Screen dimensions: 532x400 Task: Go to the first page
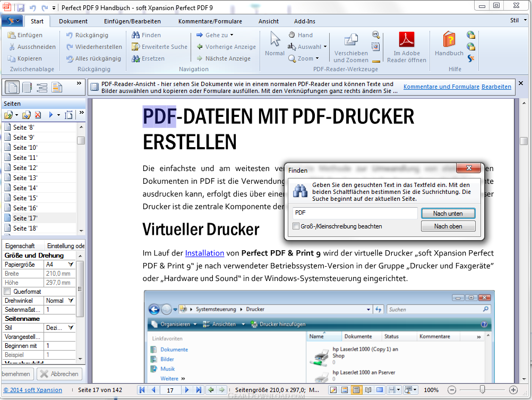point(142,390)
